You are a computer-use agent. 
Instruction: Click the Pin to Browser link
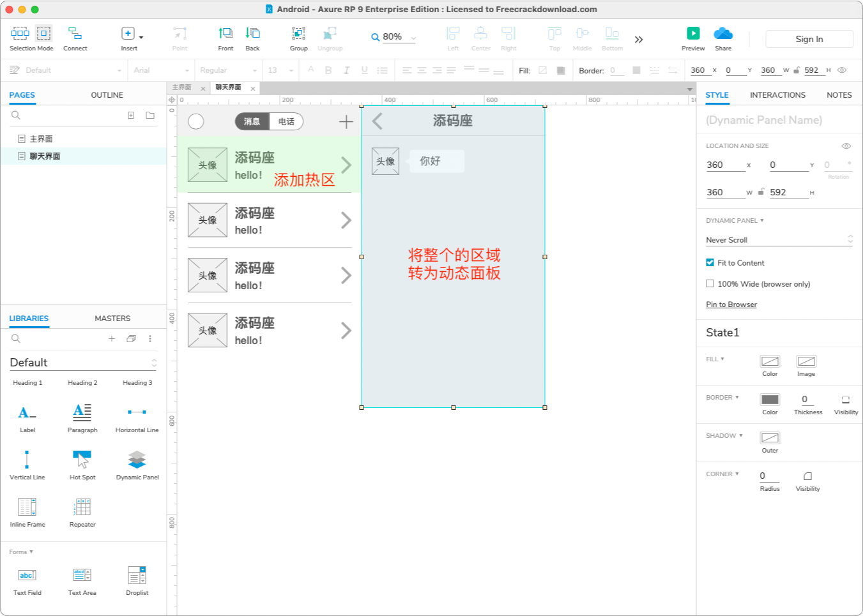pos(731,304)
